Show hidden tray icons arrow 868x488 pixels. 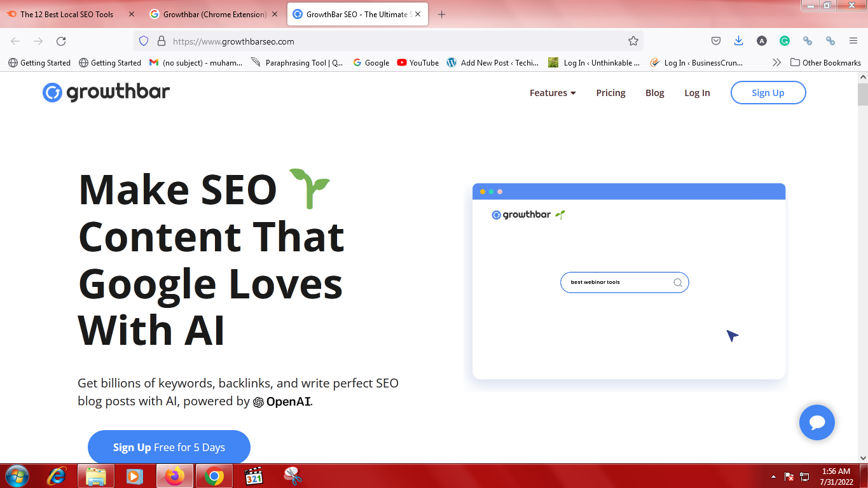coord(773,477)
